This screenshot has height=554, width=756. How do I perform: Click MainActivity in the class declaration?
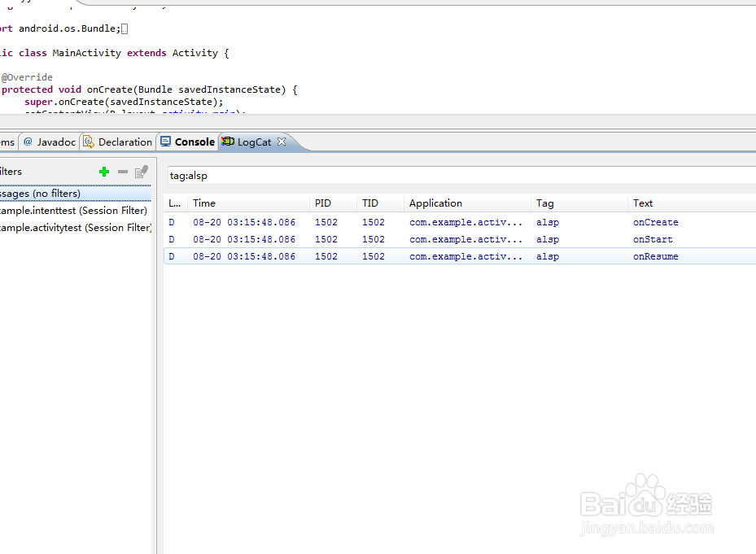click(x=87, y=53)
